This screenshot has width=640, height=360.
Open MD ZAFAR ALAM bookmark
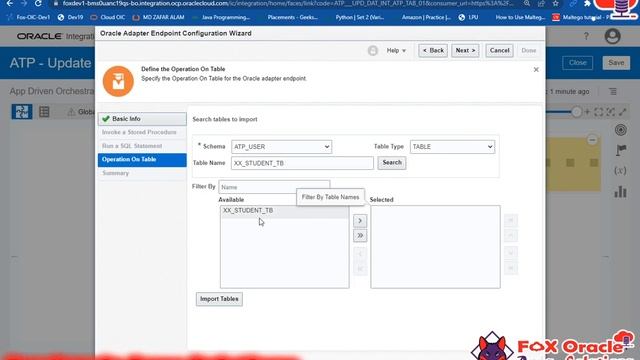[x=159, y=17]
